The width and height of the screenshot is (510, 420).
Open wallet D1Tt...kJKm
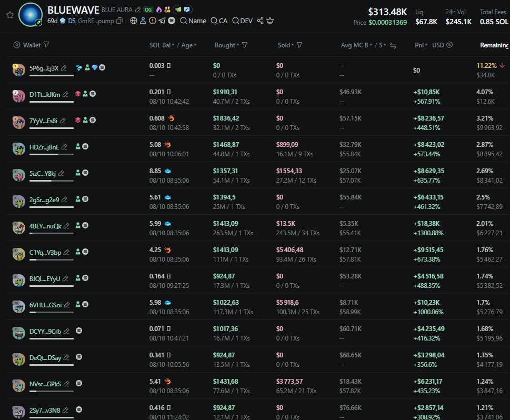tap(45, 94)
